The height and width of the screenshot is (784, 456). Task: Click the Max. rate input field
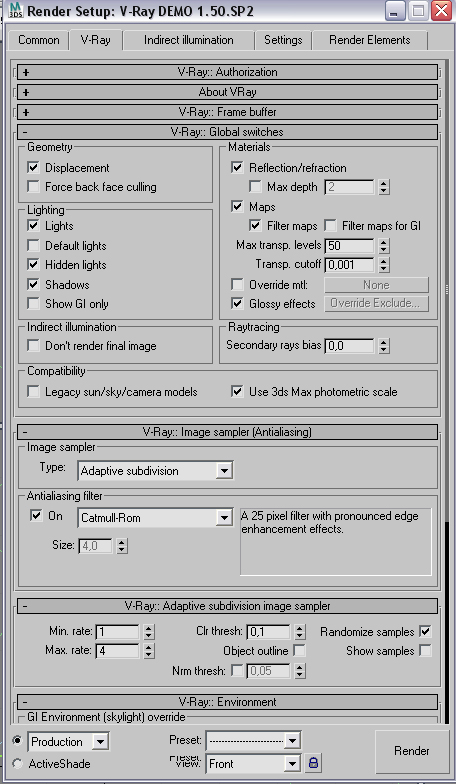117,650
